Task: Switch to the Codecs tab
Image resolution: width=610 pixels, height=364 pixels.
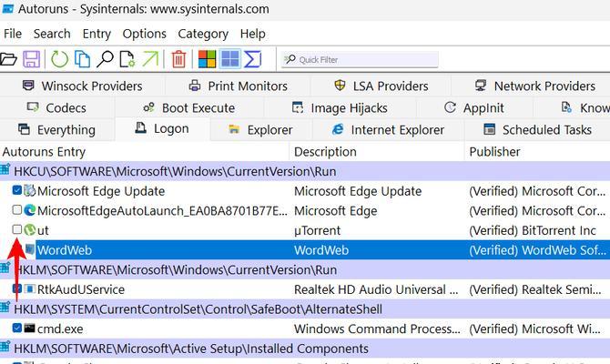Action: (x=56, y=107)
